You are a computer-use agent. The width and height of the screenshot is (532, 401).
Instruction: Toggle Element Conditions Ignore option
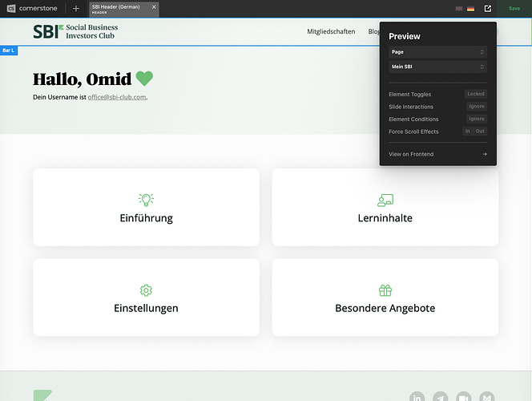[476, 119]
